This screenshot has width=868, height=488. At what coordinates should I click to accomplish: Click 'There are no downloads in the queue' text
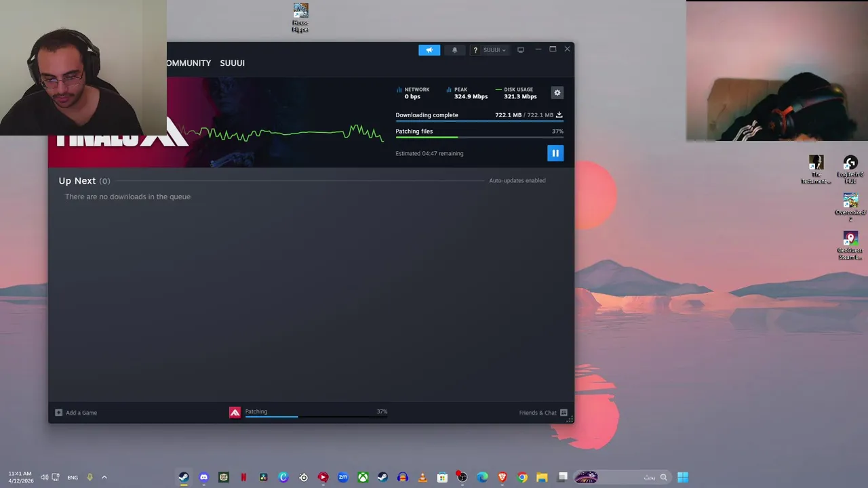tap(127, 197)
